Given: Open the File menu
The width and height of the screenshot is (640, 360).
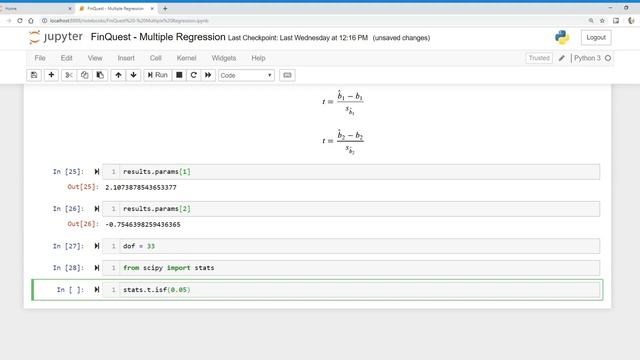Looking at the screenshot, I should (x=40, y=58).
